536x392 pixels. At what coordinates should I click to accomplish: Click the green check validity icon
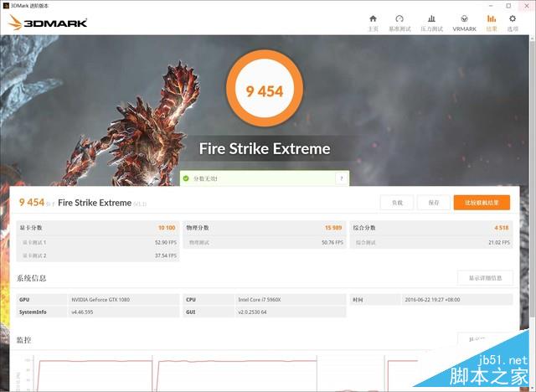pos(186,178)
